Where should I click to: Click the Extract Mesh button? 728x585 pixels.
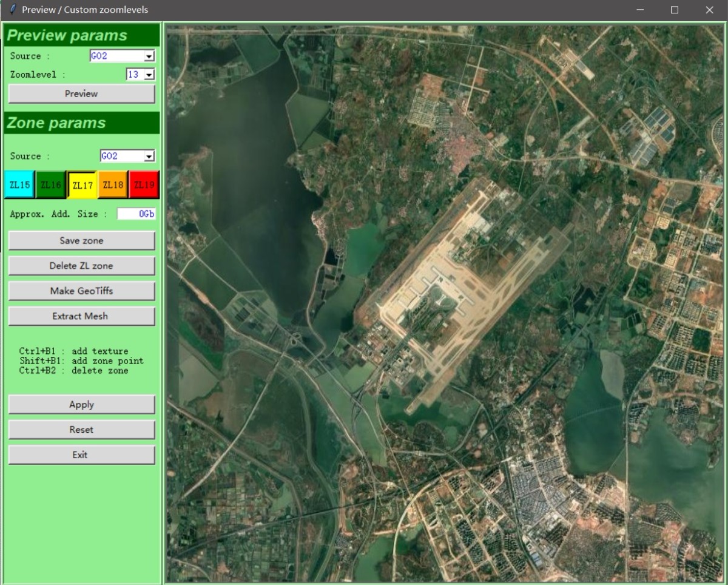tap(81, 316)
